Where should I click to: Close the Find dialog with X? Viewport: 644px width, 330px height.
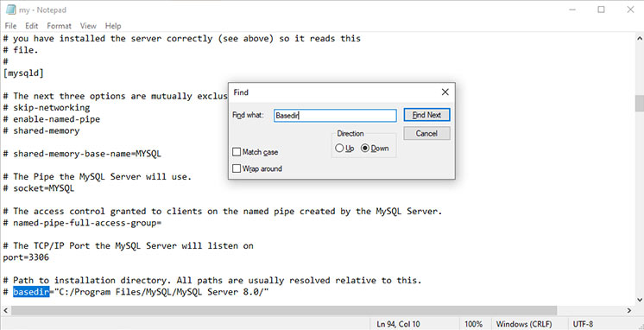445,92
